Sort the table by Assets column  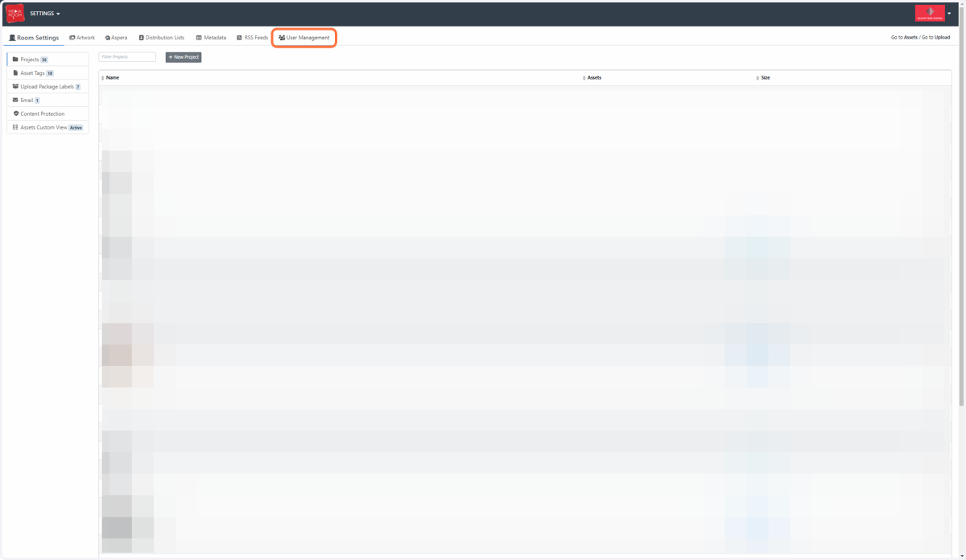pyautogui.click(x=592, y=78)
